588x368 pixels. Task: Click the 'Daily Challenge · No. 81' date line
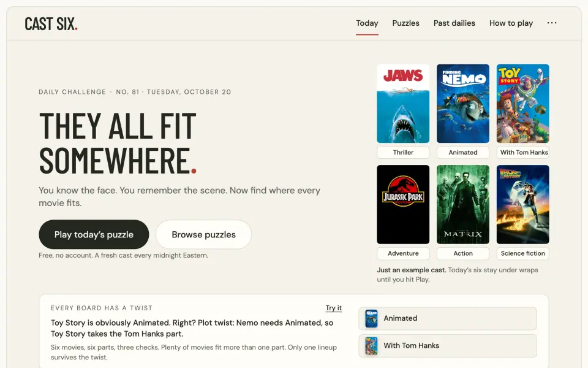(x=135, y=92)
